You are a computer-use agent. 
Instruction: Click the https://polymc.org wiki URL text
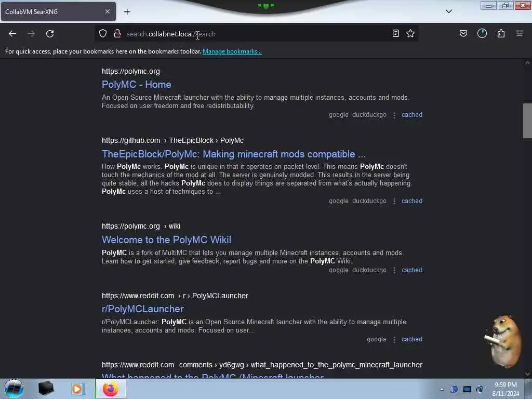click(141, 226)
